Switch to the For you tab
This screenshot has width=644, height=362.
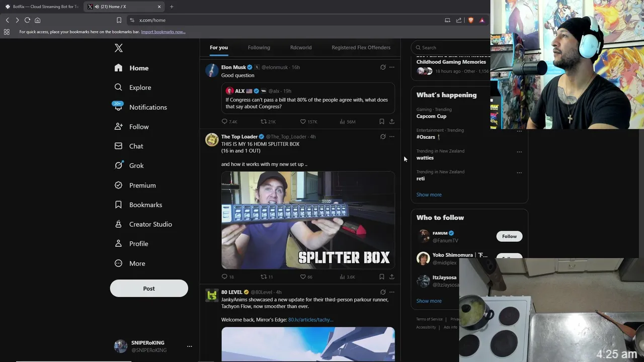[x=219, y=47]
